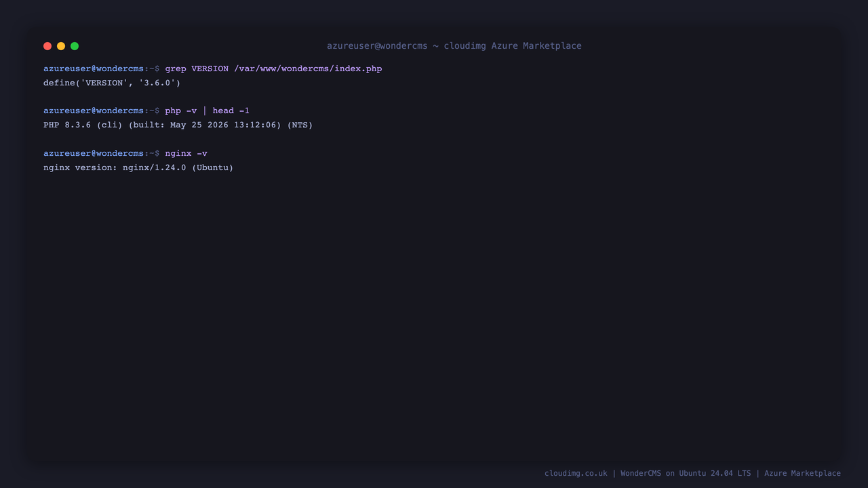
Task: Click the prompt before the grep command
Action: click(102, 68)
